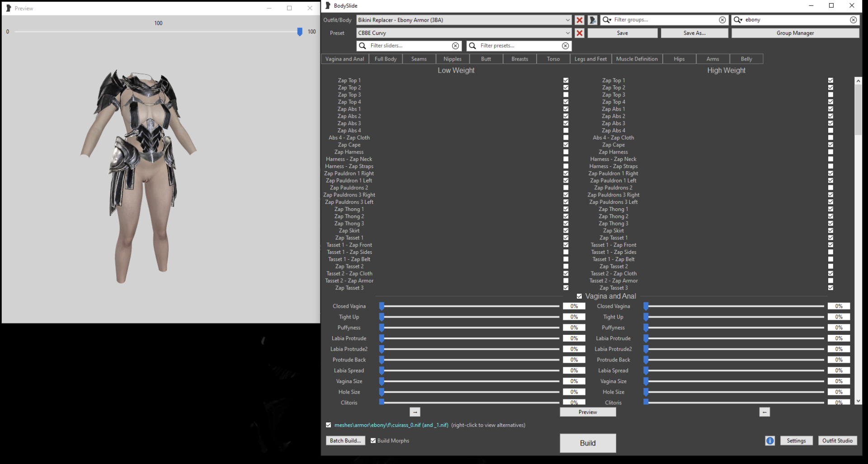Viewport: 868px width, 464px height.
Task: Minimize the BodySlide window
Action: pos(811,5)
